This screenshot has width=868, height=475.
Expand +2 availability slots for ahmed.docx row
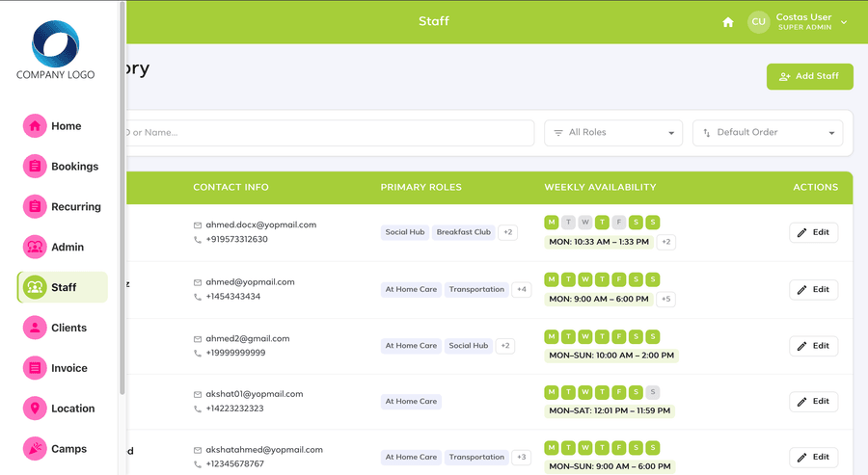pyautogui.click(x=665, y=242)
